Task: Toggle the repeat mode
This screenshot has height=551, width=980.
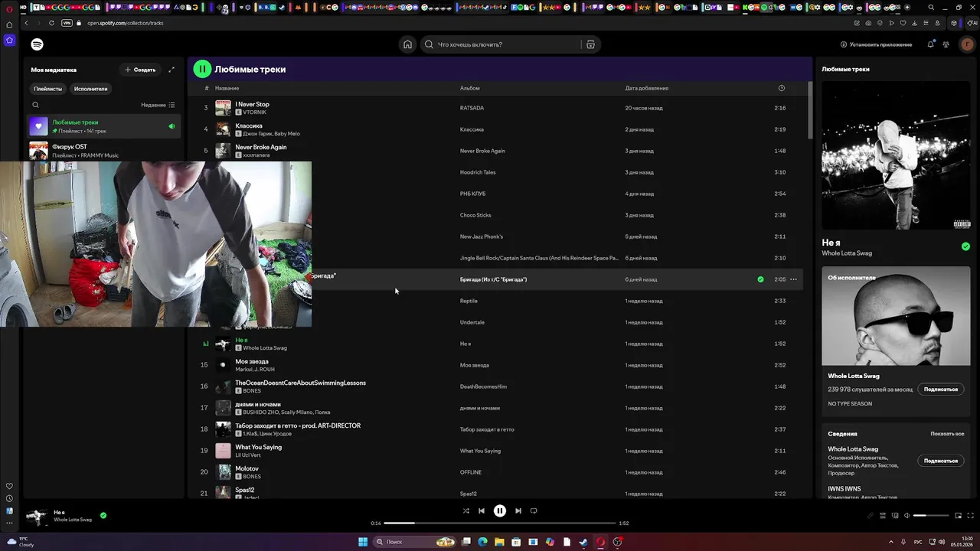Action: 534,510
